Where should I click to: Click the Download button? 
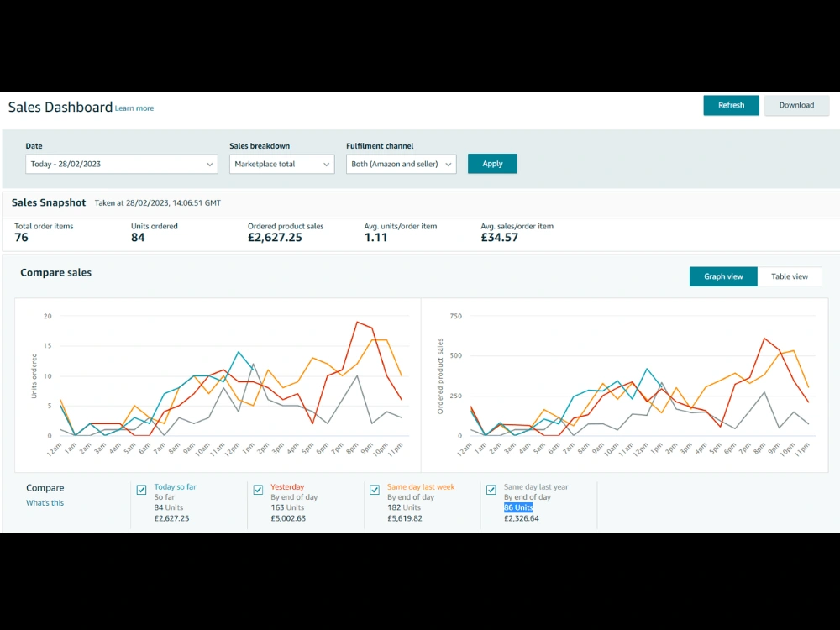[x=796, y=105]
